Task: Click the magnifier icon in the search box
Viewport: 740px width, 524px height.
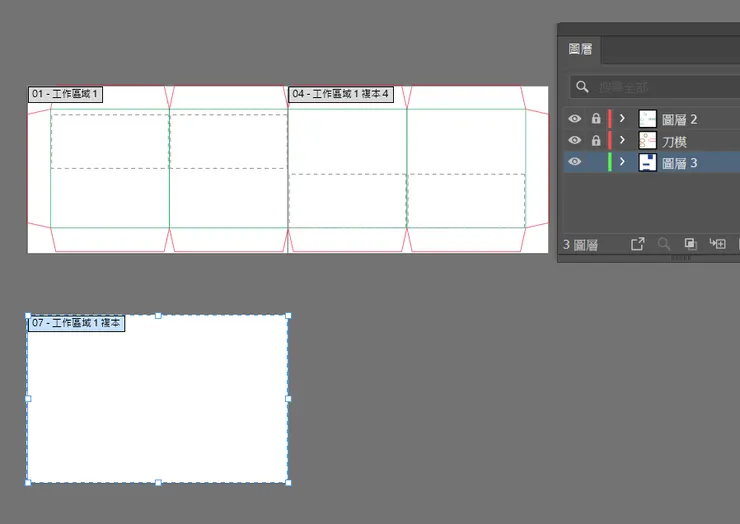Action: 582,87
